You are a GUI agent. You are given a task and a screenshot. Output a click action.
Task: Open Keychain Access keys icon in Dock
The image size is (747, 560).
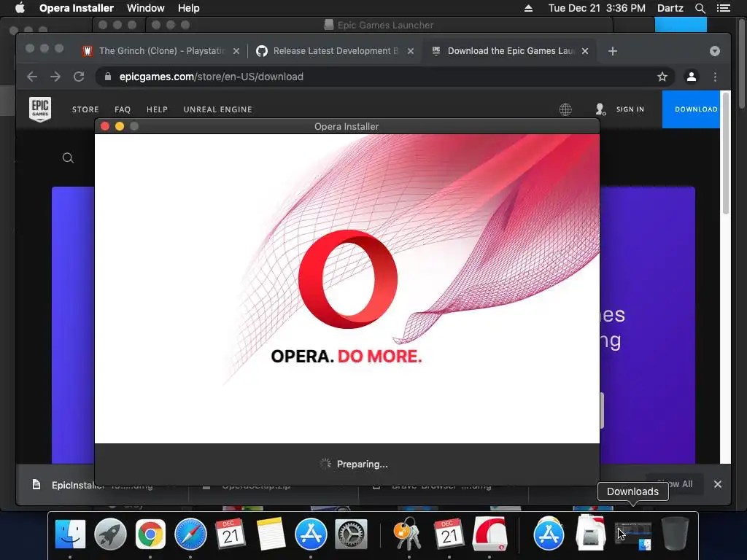click(x=409, y=534)
